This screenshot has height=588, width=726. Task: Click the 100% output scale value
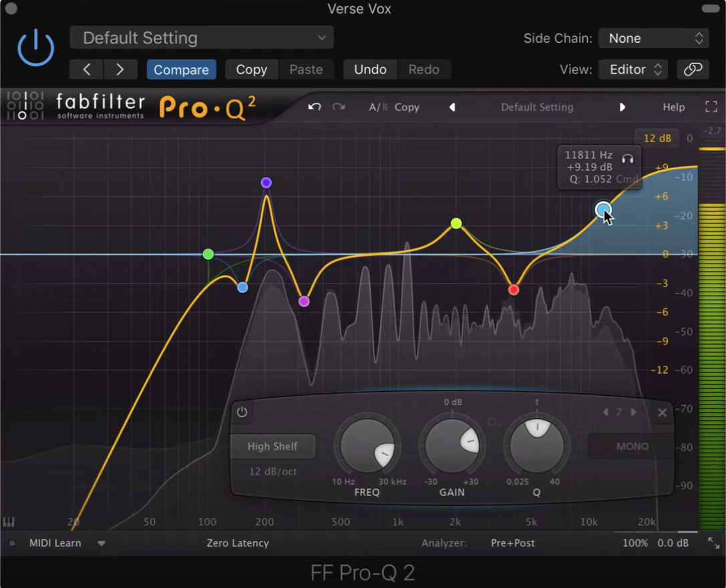pos(634,543)
